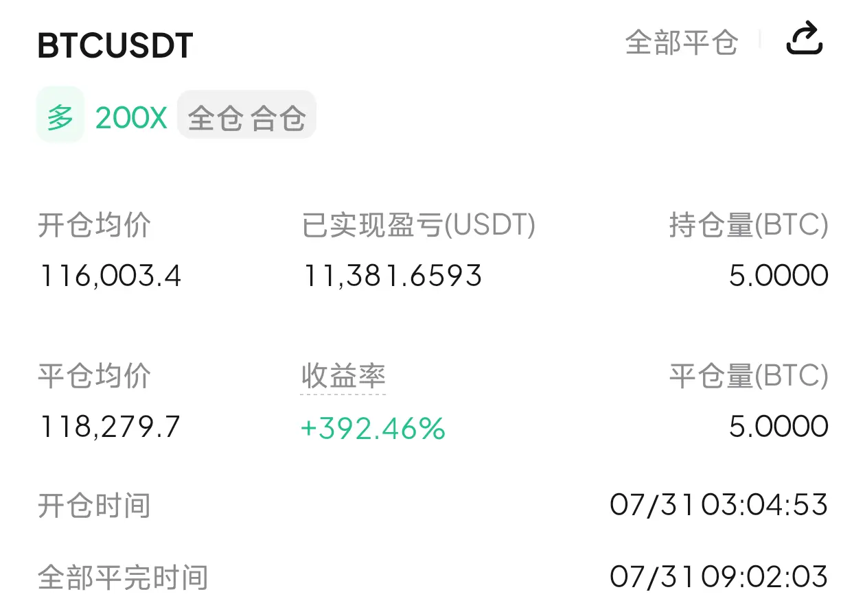Select the 200X leverage label

[x=131, y=118]
